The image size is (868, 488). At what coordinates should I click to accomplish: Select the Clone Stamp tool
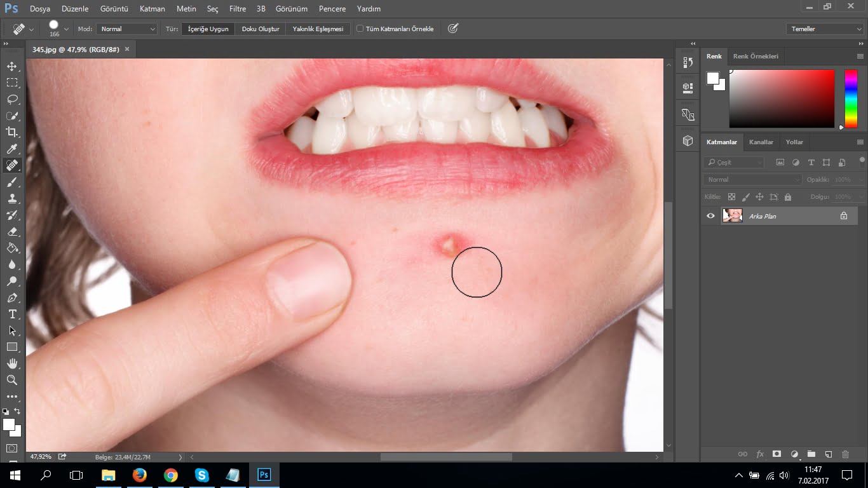tap(11, 198)
